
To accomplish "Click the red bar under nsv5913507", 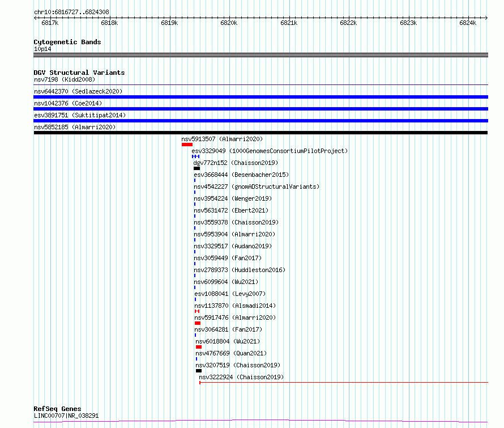I will [187, 145].
